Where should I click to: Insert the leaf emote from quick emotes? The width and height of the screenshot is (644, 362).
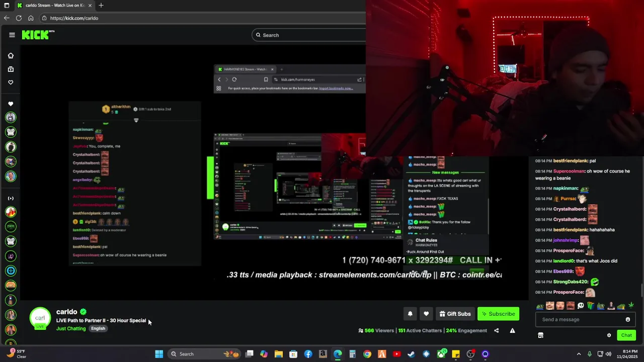[x=631, y=306]
